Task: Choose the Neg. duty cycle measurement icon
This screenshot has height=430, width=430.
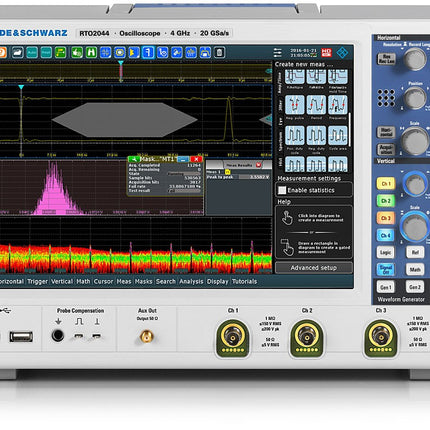Action: [x=316, y=135]
